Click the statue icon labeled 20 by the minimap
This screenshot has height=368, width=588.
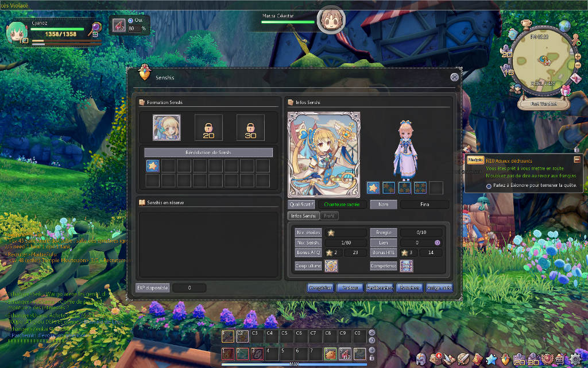pyautogui.click(x=506, y=51)
